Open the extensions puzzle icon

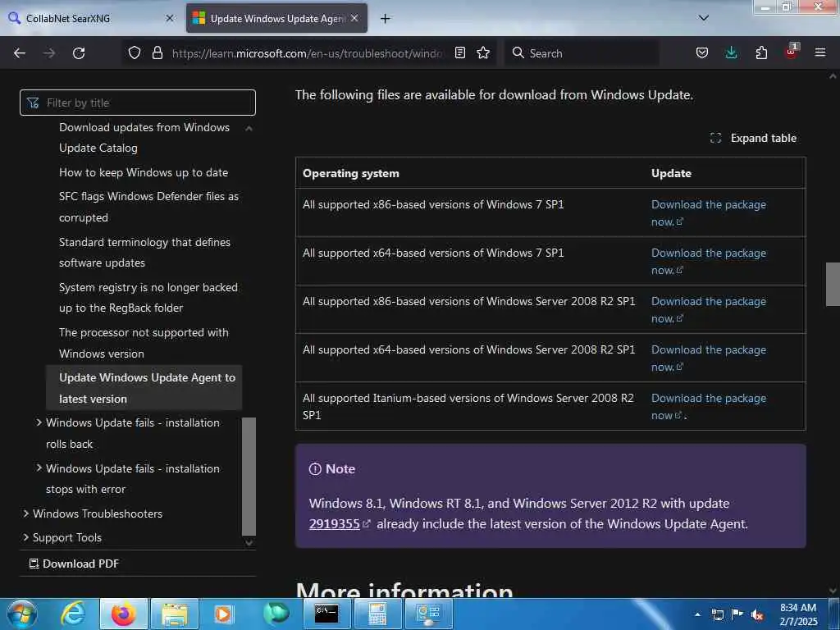(x=761, y=52)
